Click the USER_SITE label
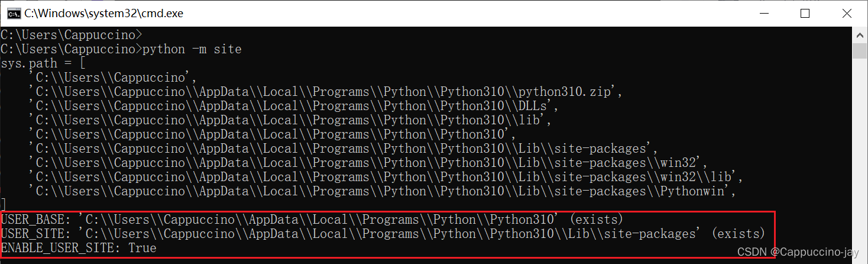The height and width of the screenshot is (264, 868). click(35, 234)
